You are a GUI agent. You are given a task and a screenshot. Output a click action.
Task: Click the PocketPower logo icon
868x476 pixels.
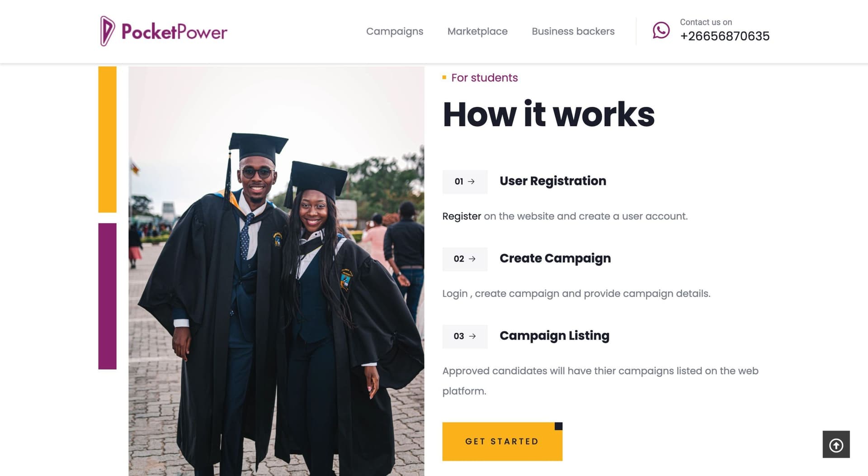[x=107, y=31]
